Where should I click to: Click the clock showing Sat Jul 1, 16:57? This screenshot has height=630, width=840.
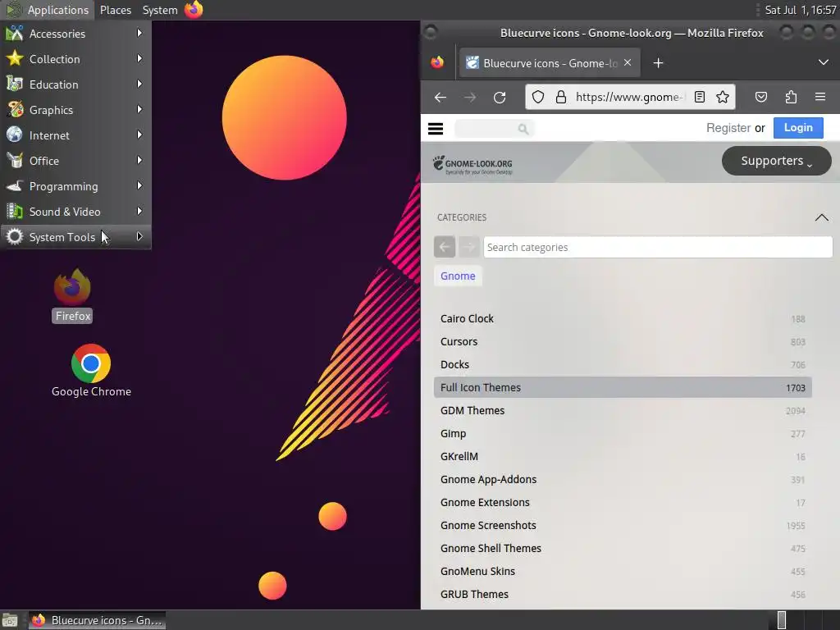[801, 10]
